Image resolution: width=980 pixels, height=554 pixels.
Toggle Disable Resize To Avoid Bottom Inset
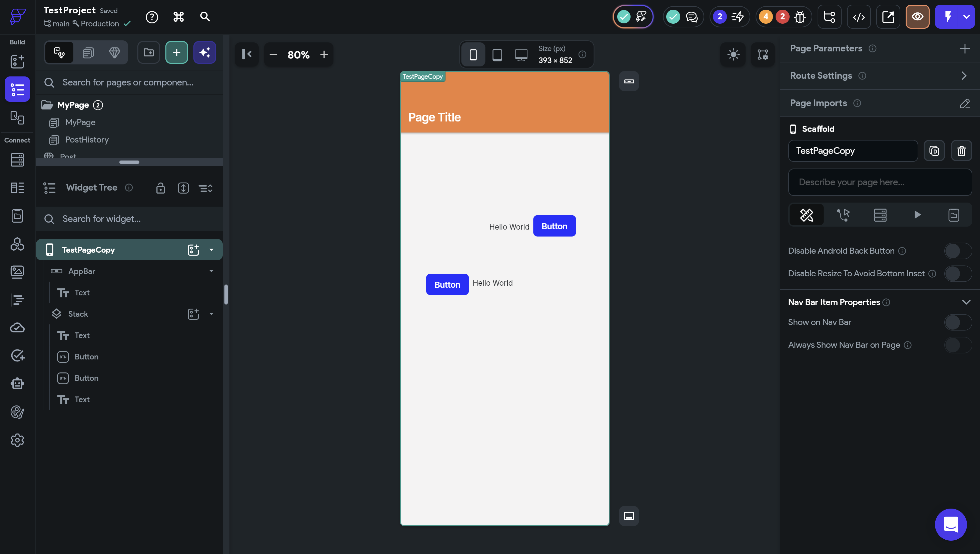(958, 274)
